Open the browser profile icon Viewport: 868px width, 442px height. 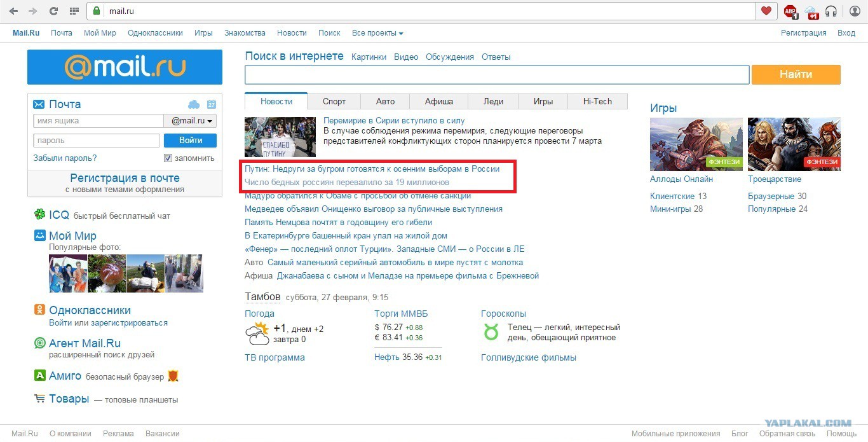[854, 11]
